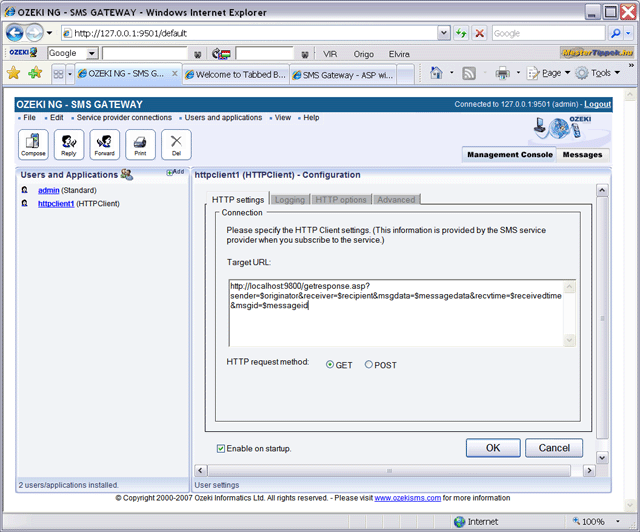Click the Logout link
The width and height of the screenshot is (640, 532).
(x=597, y=104)
